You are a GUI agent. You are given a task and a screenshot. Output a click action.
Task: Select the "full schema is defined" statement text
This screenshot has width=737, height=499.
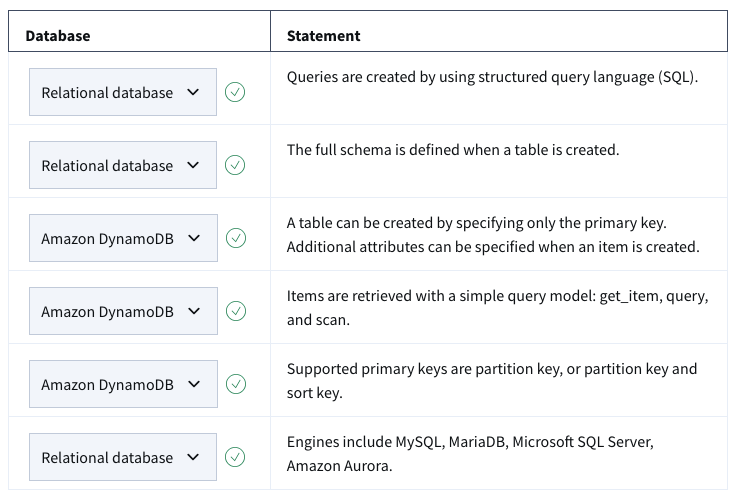point(453,150)
